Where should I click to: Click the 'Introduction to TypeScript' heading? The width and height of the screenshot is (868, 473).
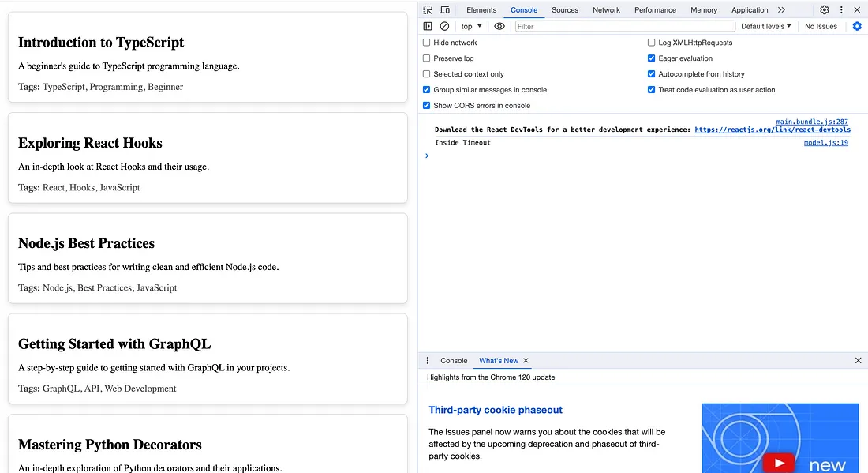click(x=101, y=43)
